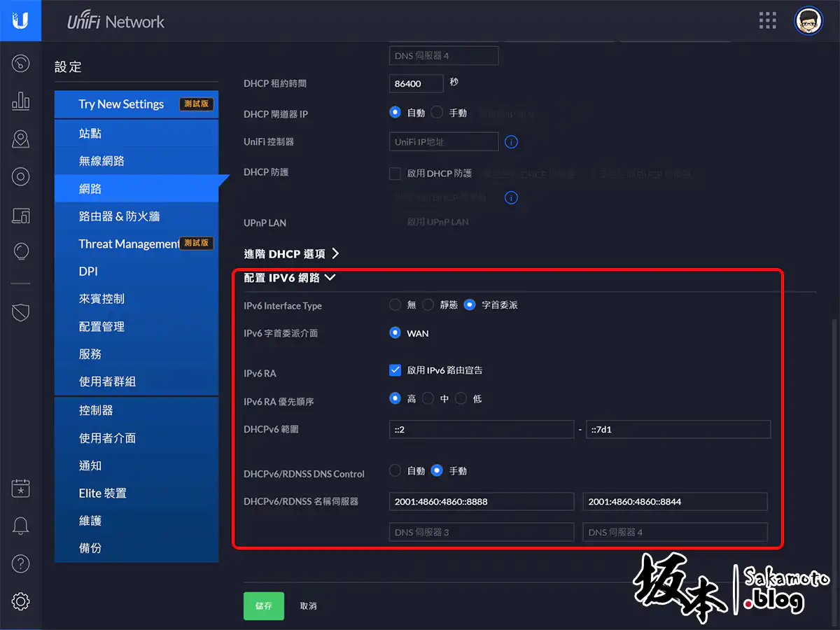Open the Devices circle icon

coord(21,176)
